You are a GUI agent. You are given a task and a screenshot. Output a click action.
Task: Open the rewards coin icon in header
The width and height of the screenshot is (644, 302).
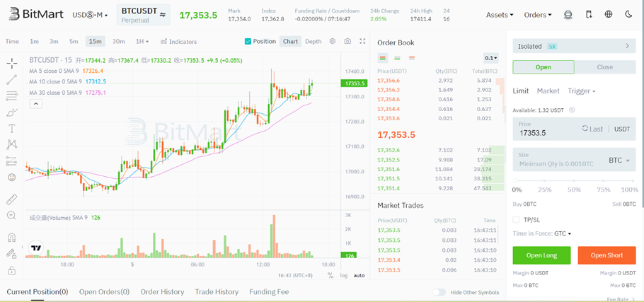tap(568, 15)
